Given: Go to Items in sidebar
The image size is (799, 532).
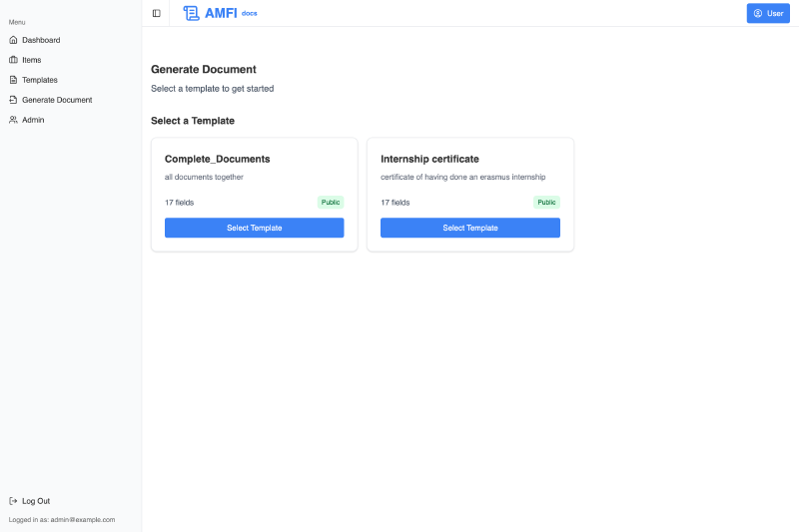Looking at the screenshot, I should click(71, 60).
